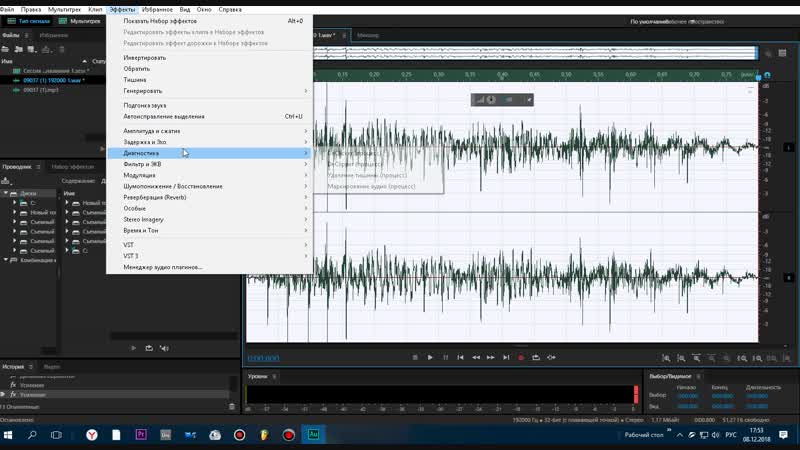Click Insert into Multitrack icon in Файлы panel
Viewport: 800px width, 450px height.
[x=46, y=49]
